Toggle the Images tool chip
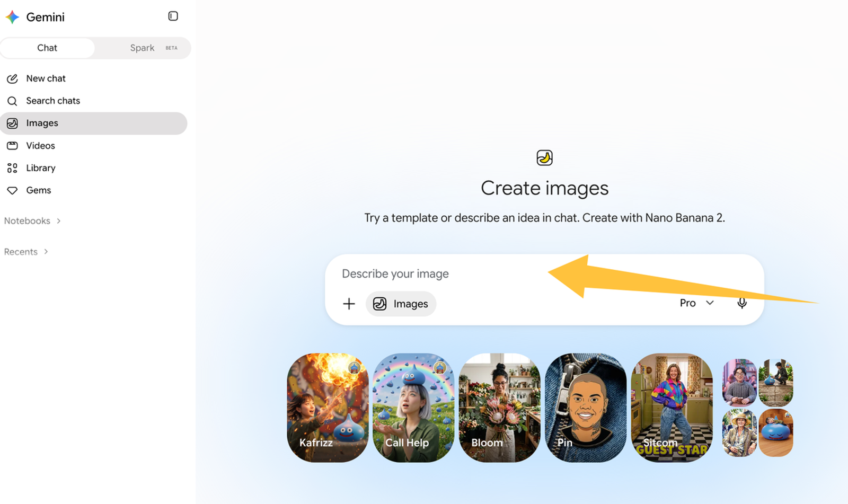Screen dimensions: 848x504 tap(401, 304)
